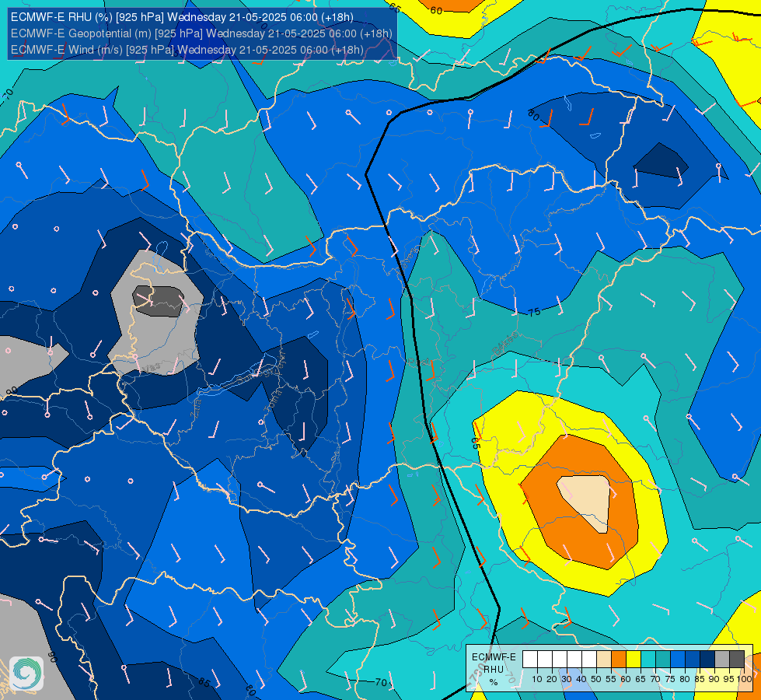This screenshot has height=700, width=761.
Task: Click the contour label 75 on the map
Action: point(534,313)
